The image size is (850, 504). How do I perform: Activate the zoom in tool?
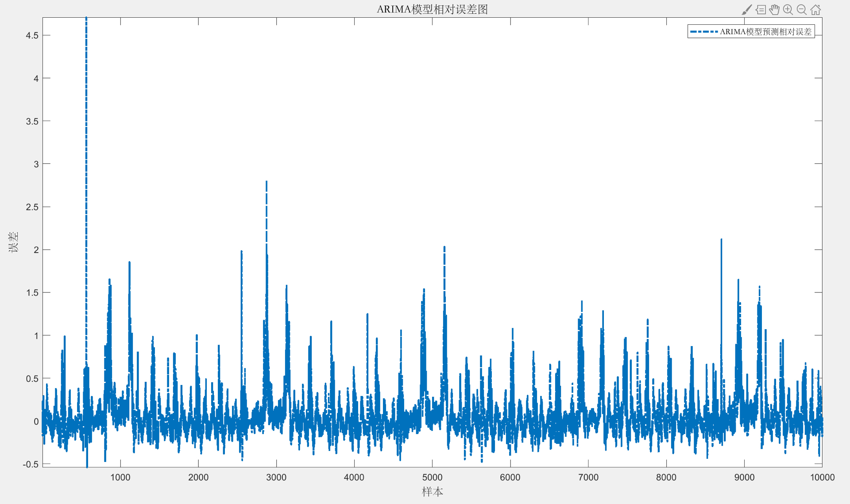788,10
